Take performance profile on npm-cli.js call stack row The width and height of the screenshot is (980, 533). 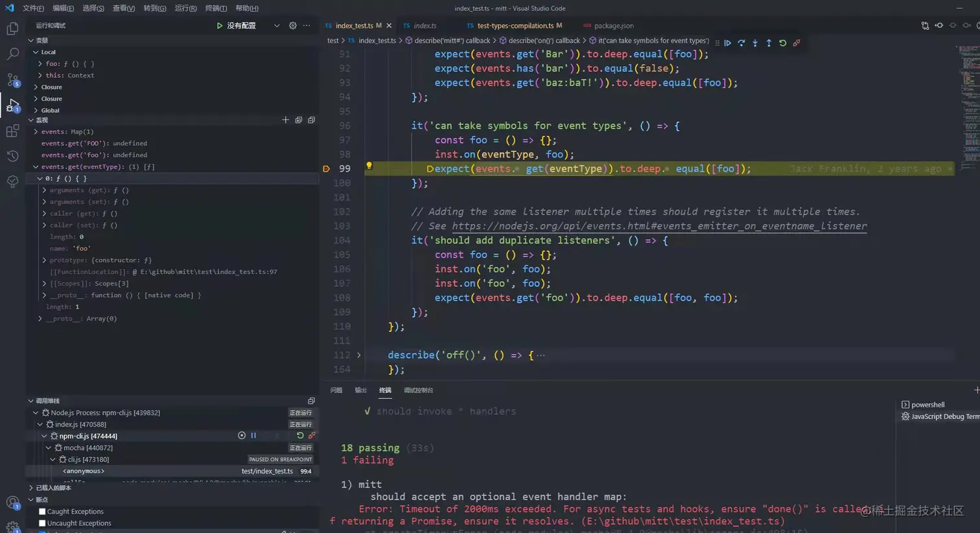coord(242,436)
